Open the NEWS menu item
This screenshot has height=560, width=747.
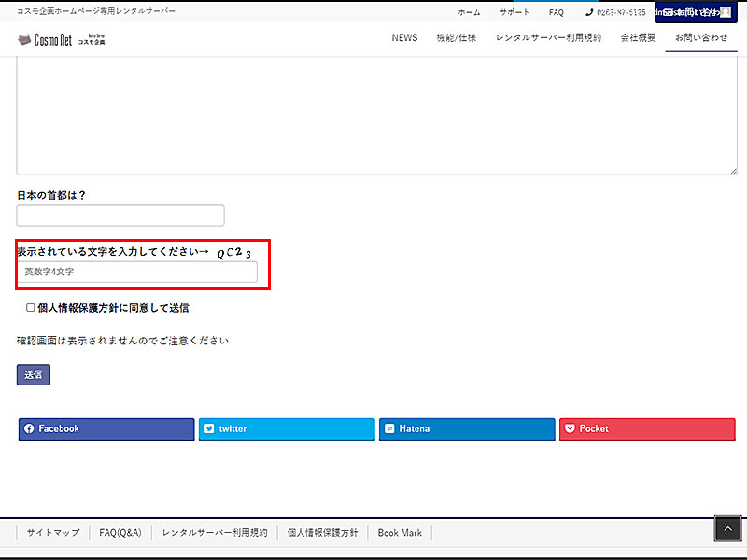404,38
